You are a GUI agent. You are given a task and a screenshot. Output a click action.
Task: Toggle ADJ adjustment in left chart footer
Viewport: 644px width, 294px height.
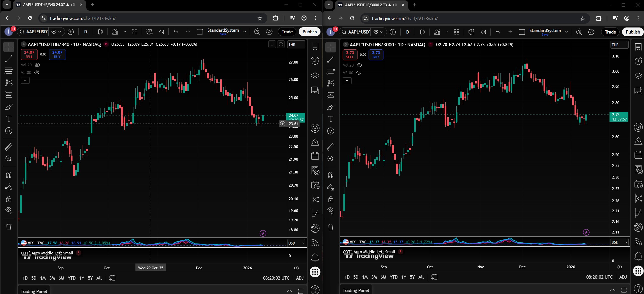coord(300,278)
